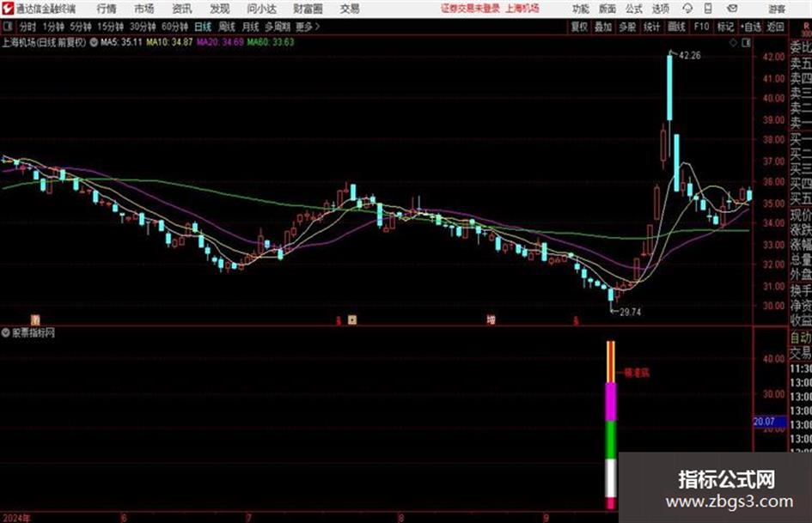812x523 pixels.
Task: Switch to 30分钟 chart period
Action: [143, 27]
